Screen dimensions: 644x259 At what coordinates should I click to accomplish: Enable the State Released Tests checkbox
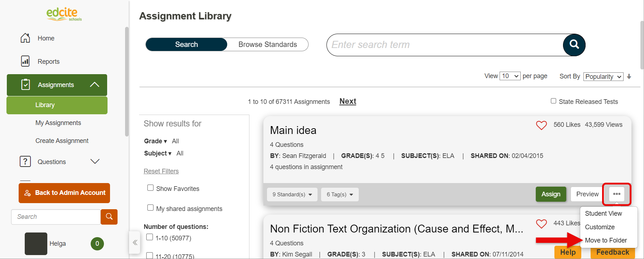click(x=554, y=101)
